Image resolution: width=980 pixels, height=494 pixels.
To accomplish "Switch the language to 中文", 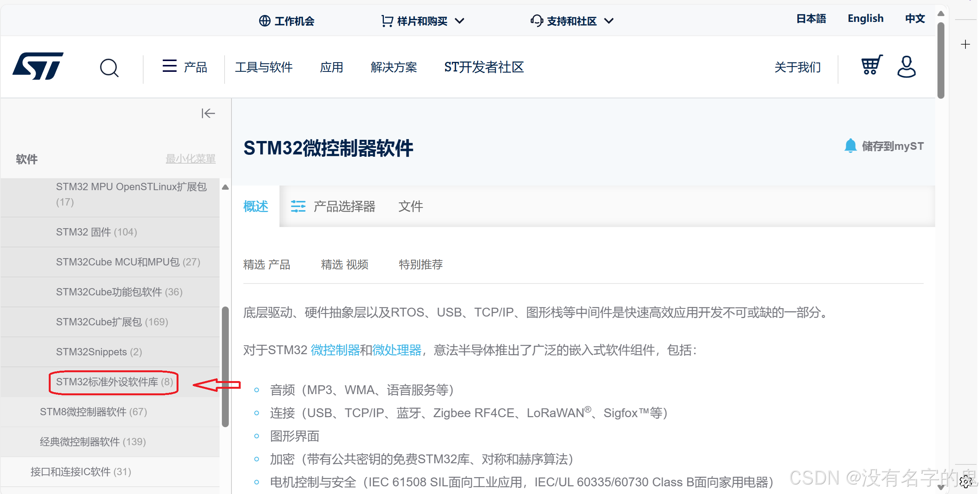I will pos(915,18).
